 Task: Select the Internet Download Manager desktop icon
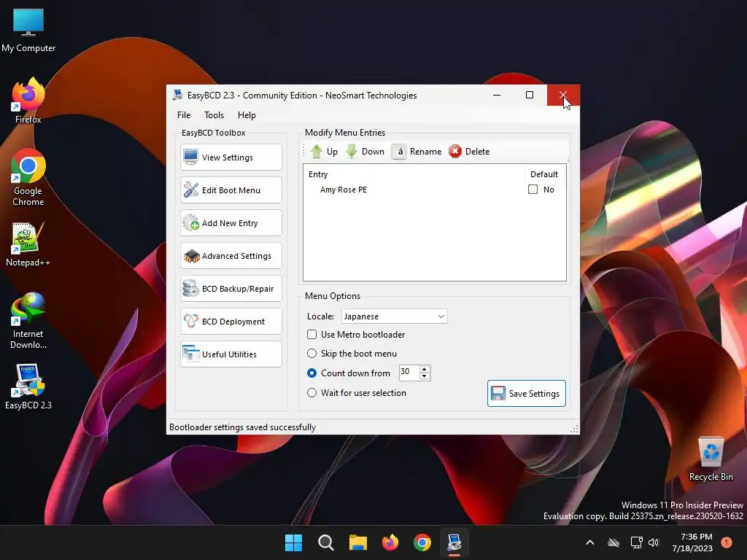(28, 321)
